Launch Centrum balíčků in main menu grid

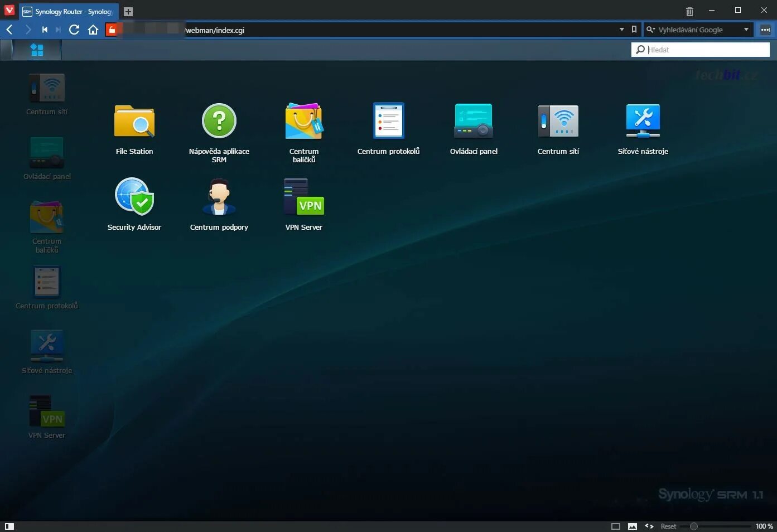[x=304, y=133]
